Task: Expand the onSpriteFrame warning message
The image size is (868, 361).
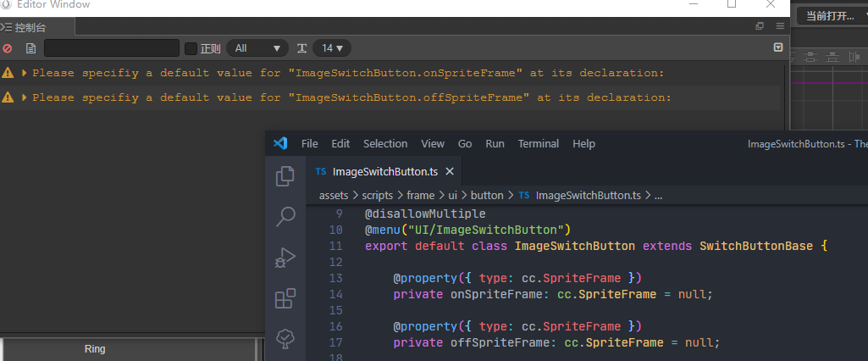Action: coord(25,74)
